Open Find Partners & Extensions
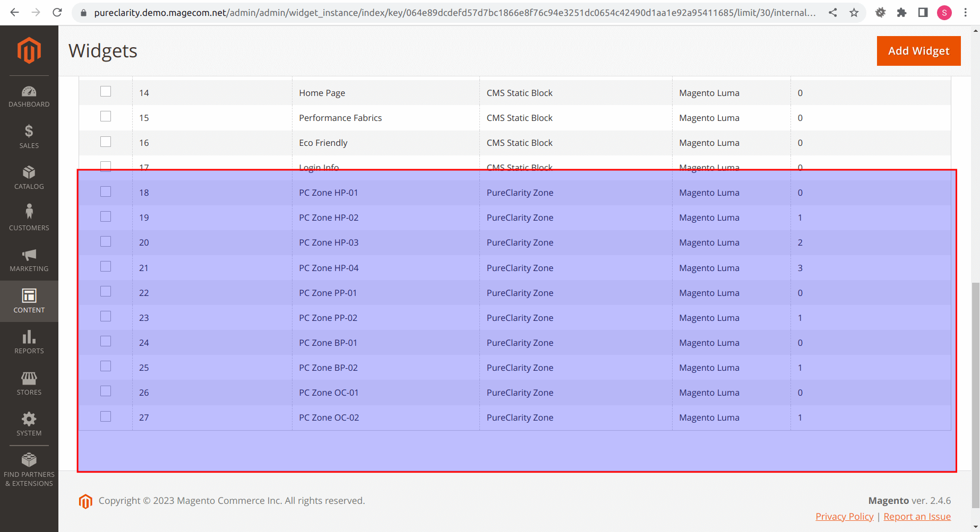The width and height of the screenshot is (980, 532). (29, 470)
